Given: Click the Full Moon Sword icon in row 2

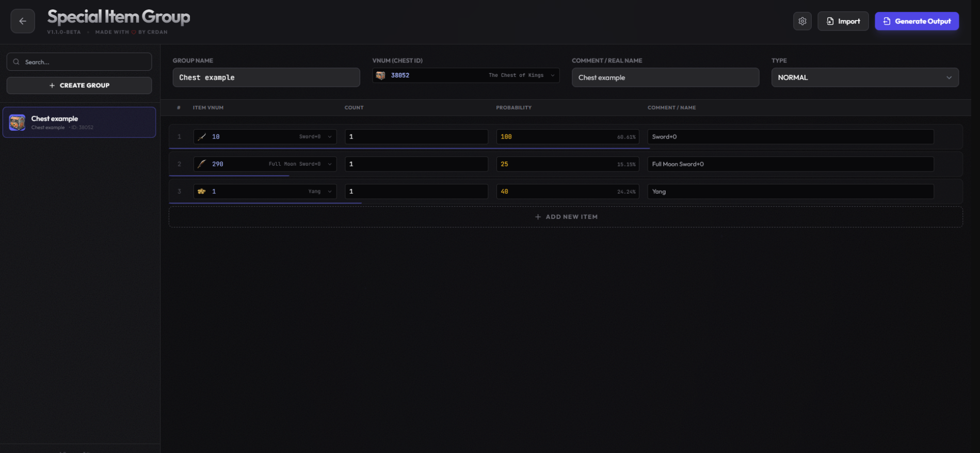Looking at the screenshot, I should click(x=202, y=164).
